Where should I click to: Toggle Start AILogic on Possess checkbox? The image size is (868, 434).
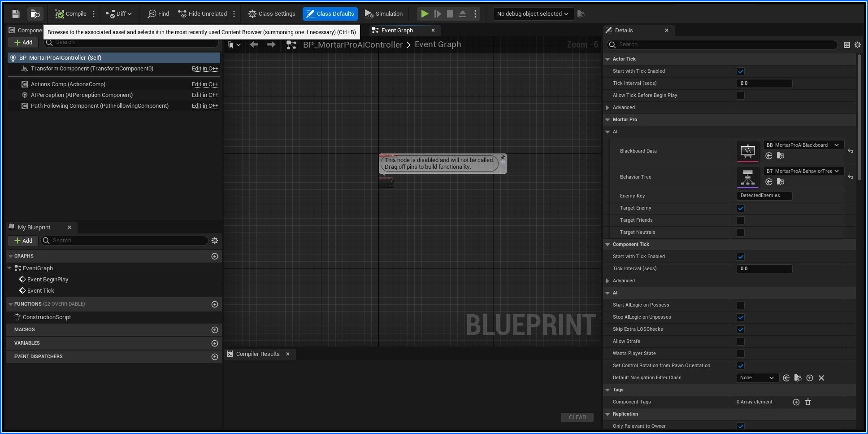coord(741,305)
